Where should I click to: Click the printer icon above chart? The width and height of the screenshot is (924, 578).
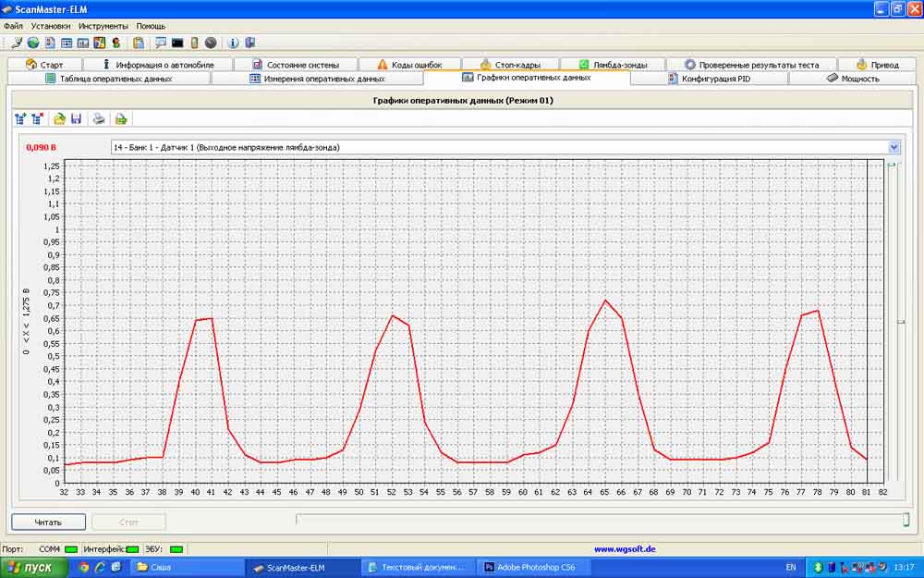(99, 118)
